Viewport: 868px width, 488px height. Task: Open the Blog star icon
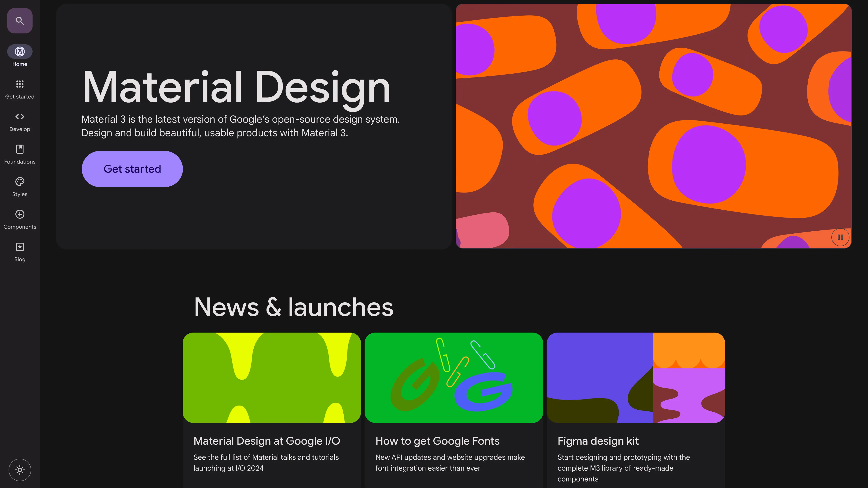20,247
